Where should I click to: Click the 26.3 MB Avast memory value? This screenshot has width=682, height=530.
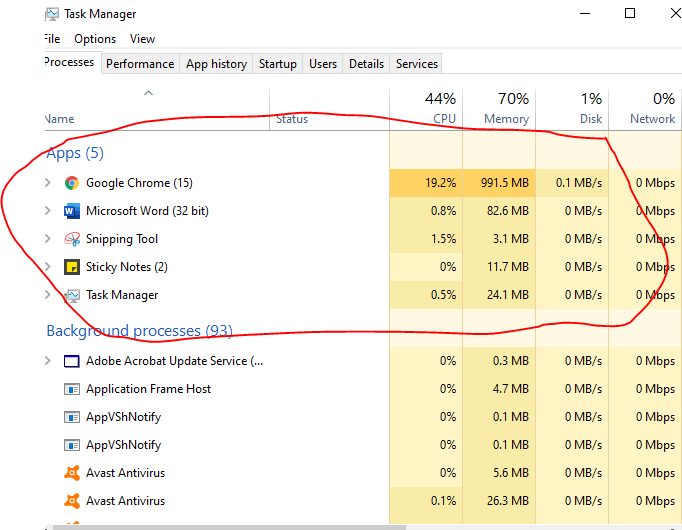click(508, 501)
